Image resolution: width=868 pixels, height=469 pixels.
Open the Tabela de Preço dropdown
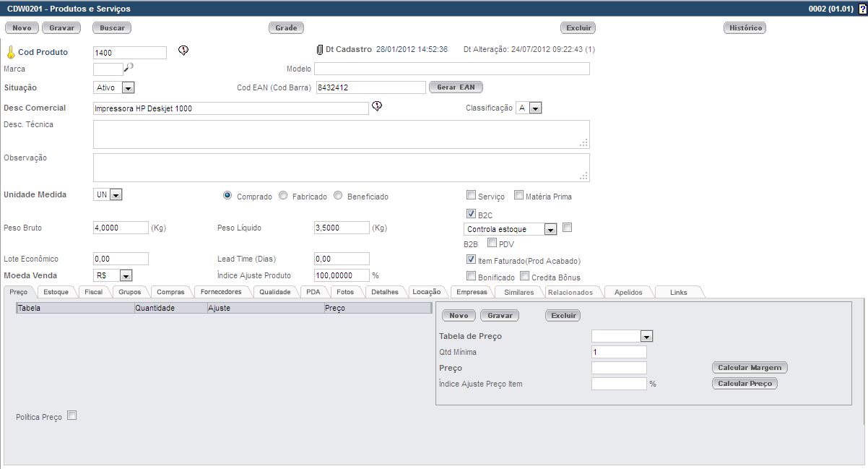646,337
